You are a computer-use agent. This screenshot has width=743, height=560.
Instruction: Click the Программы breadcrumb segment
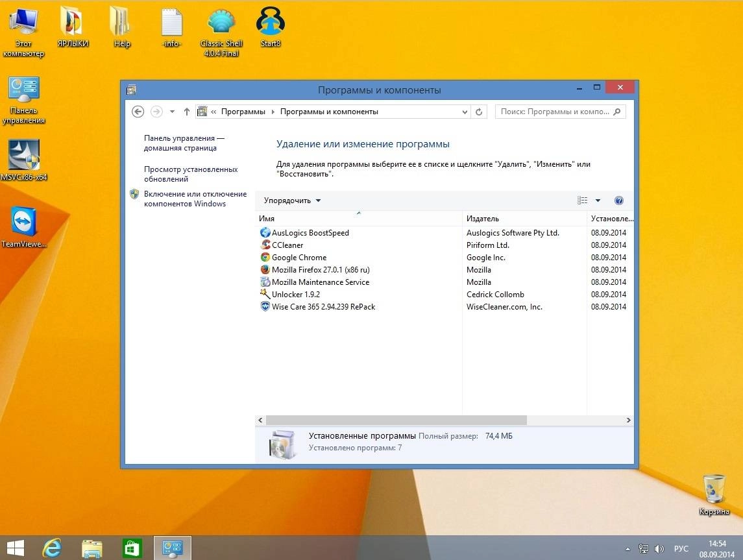pos(243,112)
